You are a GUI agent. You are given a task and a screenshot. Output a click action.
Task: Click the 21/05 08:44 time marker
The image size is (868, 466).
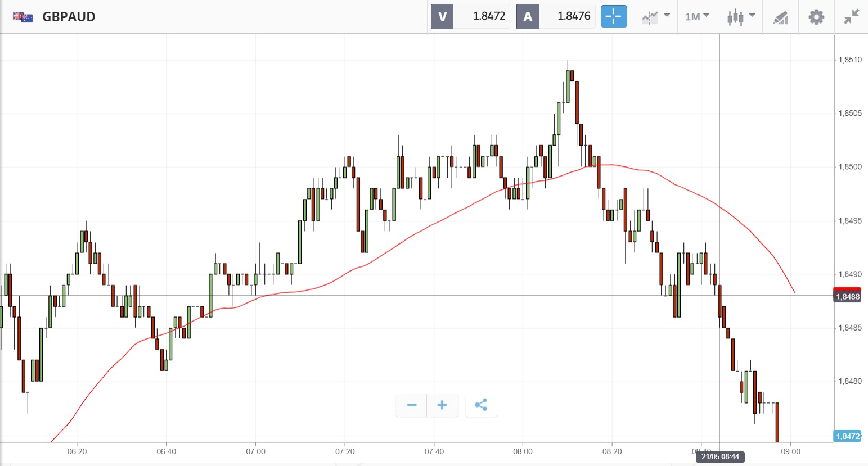[720, 456]
